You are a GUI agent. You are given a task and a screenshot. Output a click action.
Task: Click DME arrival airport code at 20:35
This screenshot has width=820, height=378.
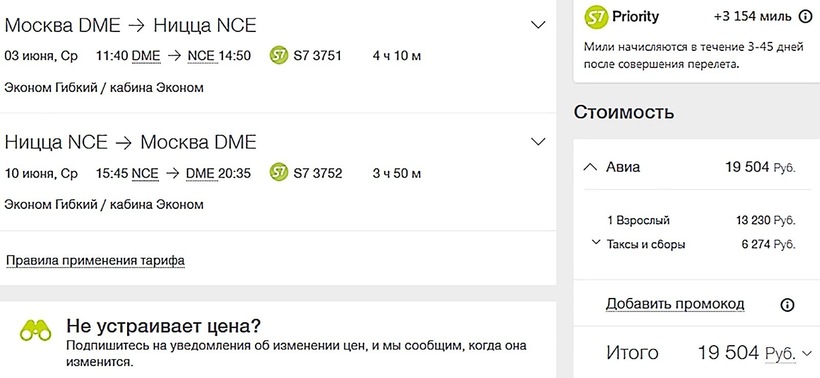click(x=201, y=173)
